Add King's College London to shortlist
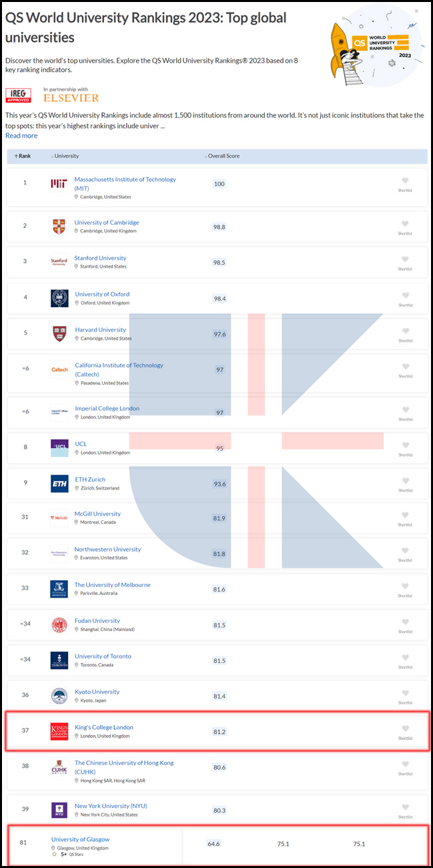This screenshot has height=868, width=433. (x=405, y=728)
